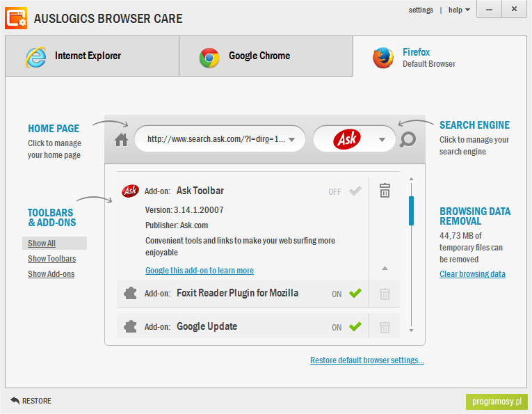This screenshot has height=414, width=532.
Task: Click Version: 3.14.1.20007 text
Action: click(x=184, y=209)
